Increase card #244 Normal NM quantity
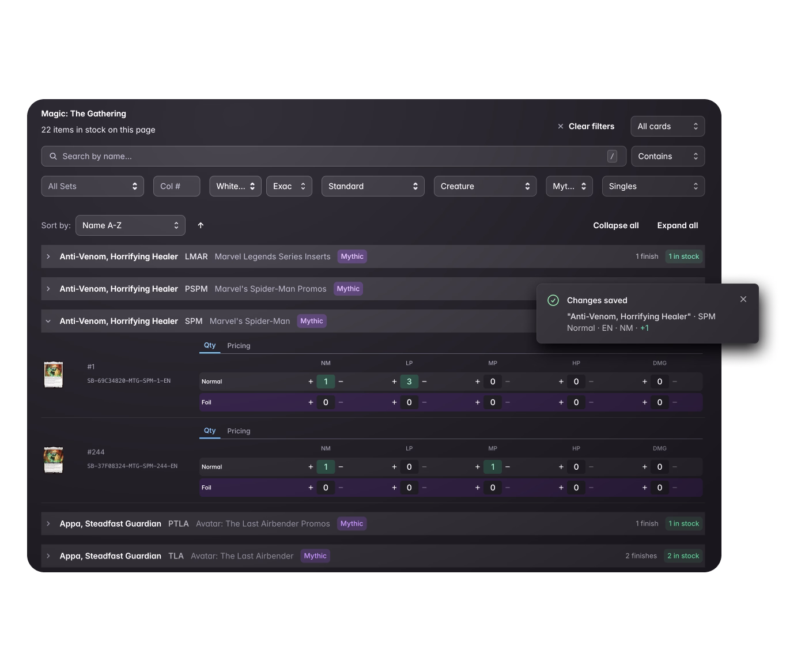Screen dimensions: 786x672 pyautogui.click(x=311, y=467)
